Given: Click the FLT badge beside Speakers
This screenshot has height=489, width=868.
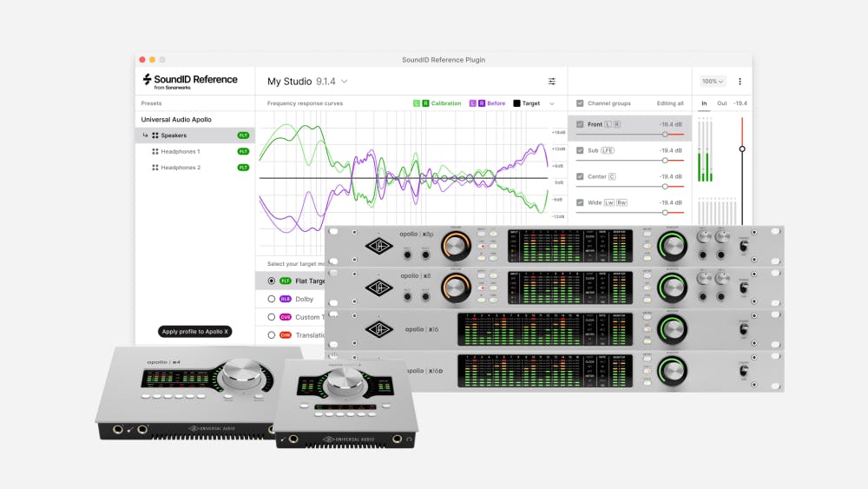Looking at the screenshot, I should (243, 135).
